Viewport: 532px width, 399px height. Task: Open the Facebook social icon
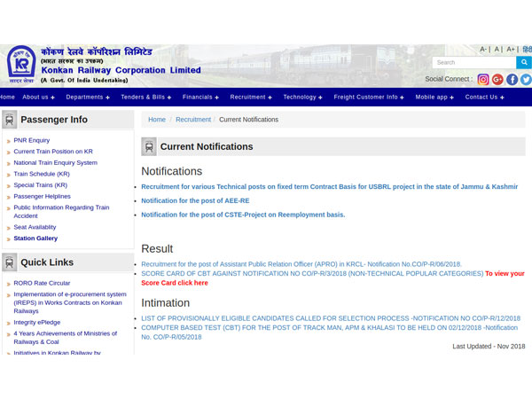pos(512,80)
